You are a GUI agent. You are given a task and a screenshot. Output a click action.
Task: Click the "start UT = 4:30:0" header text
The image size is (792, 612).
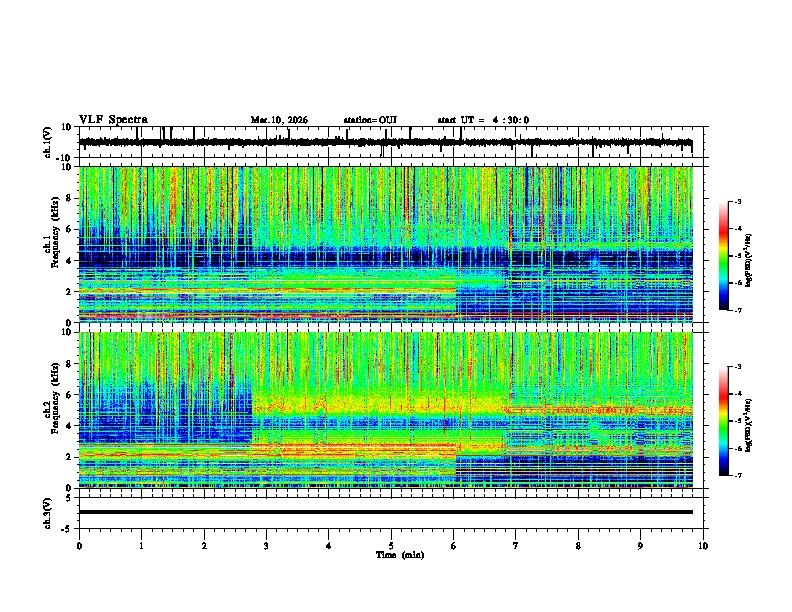click(x=483, y=120)
